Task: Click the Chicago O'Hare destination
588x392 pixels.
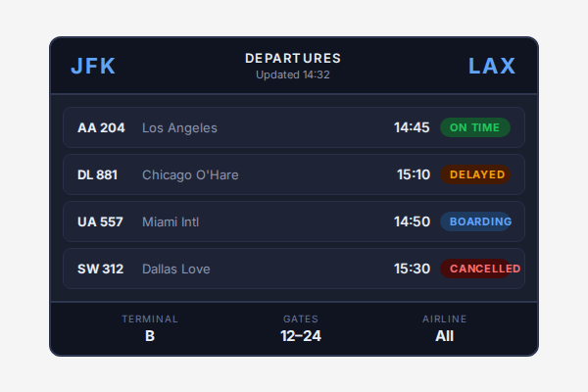Action: click(190, 174)
